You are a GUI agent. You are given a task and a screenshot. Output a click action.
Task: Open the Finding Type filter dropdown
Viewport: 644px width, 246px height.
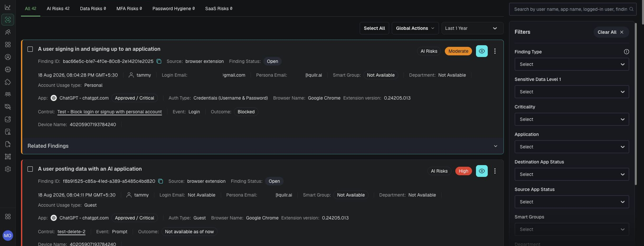(572, 64)
